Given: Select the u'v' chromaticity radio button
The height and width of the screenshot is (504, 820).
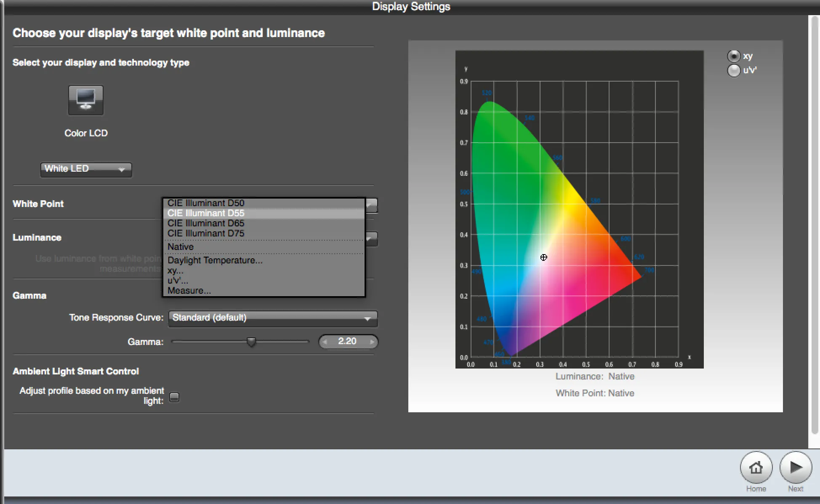Looking at the screenshot, I should pos(734,70).
